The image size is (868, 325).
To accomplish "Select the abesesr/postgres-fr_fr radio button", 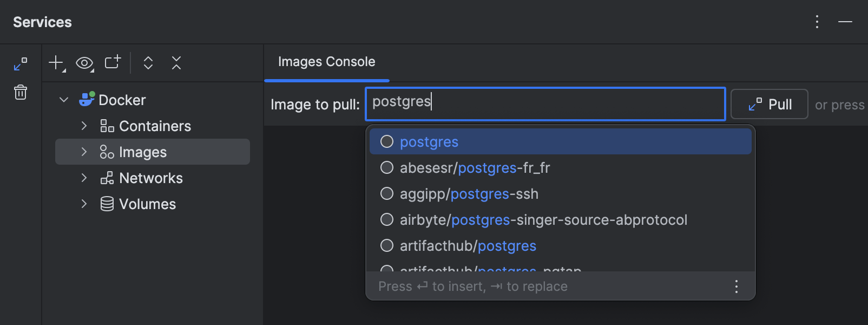I will coord(387,167).
